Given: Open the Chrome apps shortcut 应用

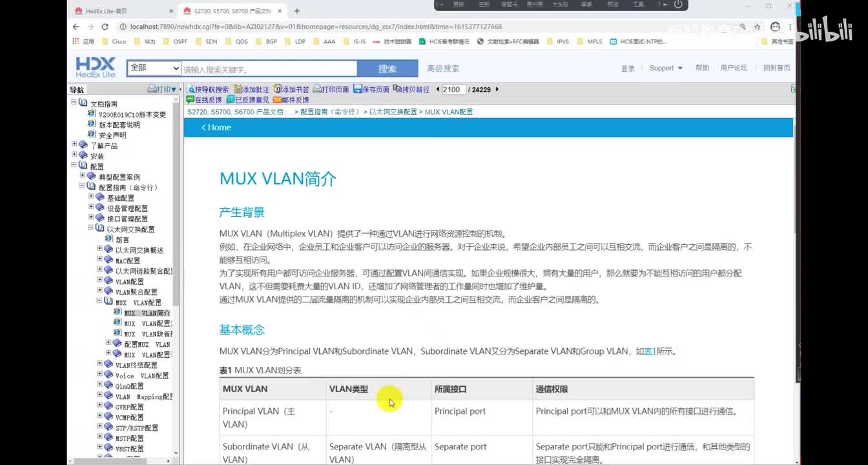Looking at the screenshot, I should 83,41.
